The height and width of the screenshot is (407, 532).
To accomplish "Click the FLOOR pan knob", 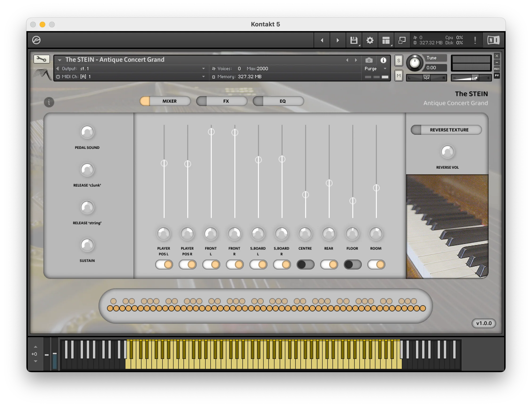I will (x=352, y=234).
